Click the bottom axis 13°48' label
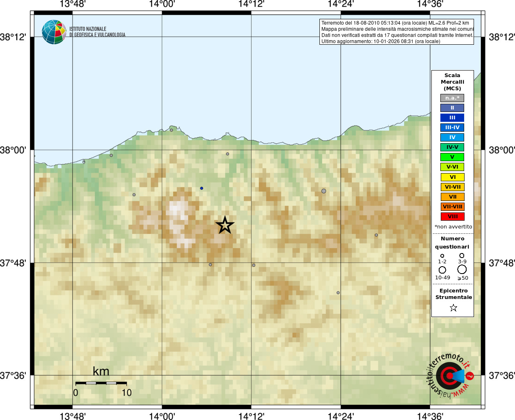The image size is (515, 420). pyautogui.click(x=73, y=416)
